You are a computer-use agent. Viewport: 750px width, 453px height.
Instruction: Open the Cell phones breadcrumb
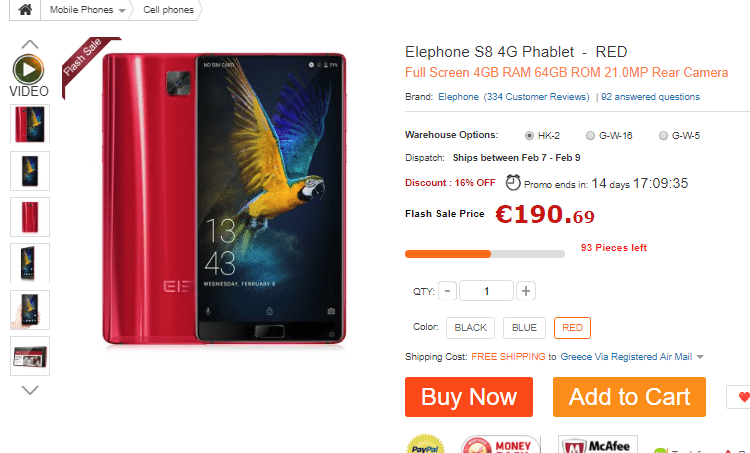point(168,10)
